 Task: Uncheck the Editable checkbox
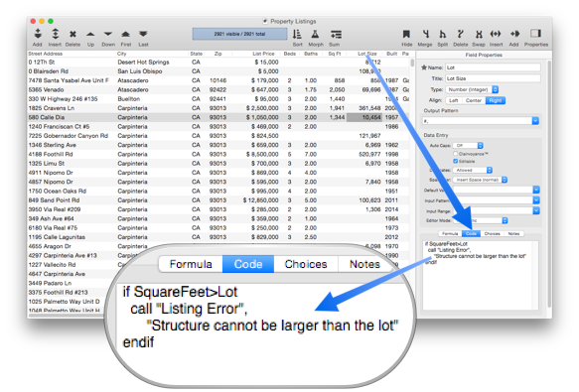(x=455, y=161)
